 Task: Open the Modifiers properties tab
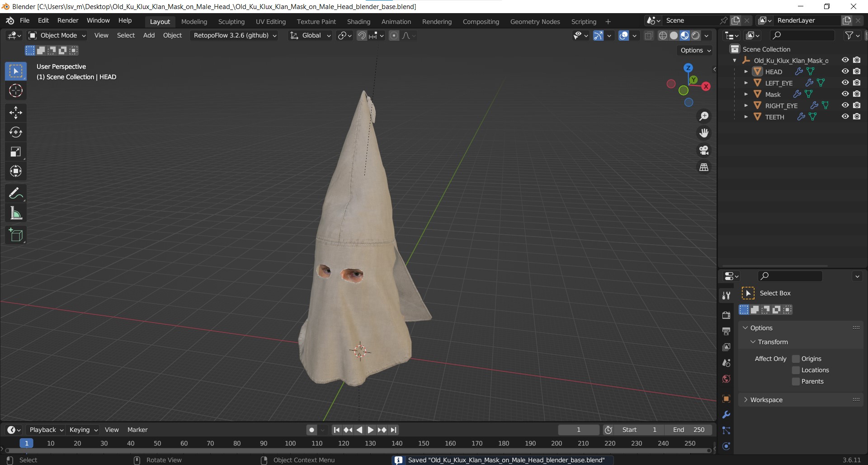click(726, 414)
